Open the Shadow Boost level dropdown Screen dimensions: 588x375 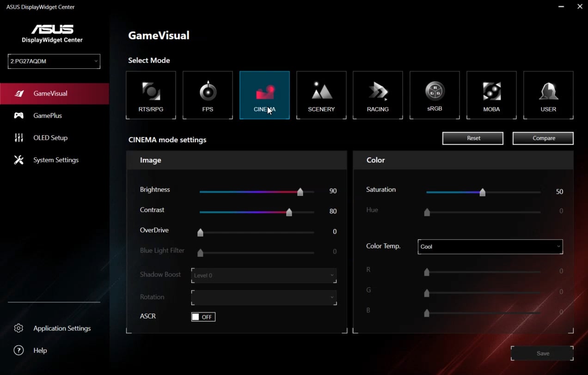263,275
